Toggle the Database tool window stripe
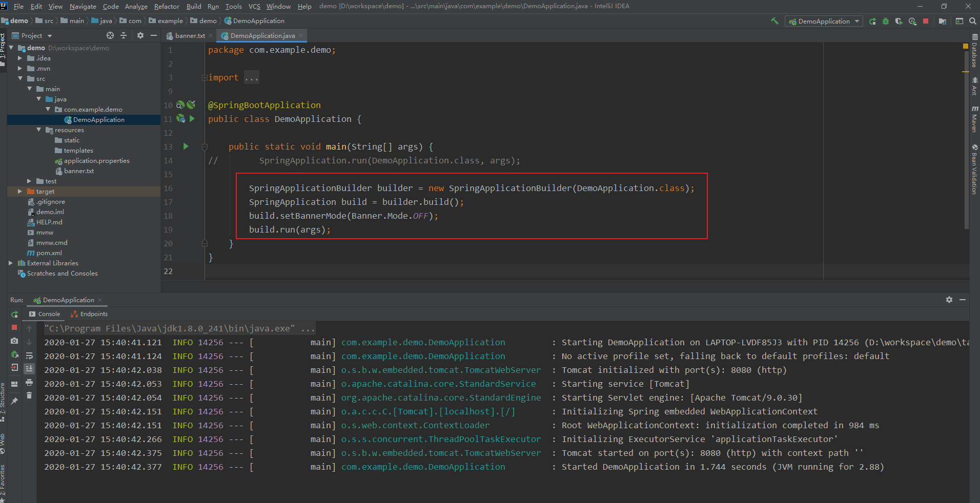 975,51
